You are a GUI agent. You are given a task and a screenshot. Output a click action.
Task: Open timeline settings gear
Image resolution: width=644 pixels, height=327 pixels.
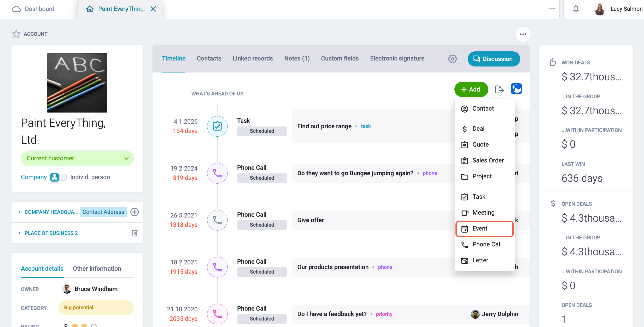click(452, 59)
